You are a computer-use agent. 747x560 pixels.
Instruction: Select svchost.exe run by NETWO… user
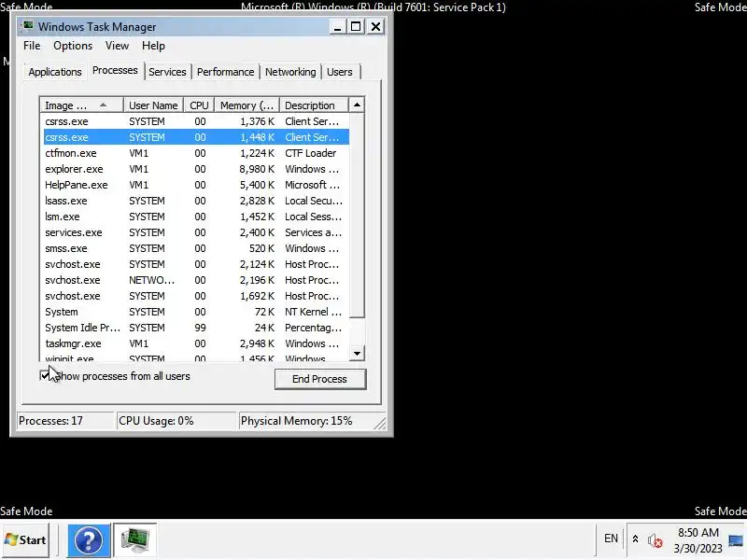point(195,280)
